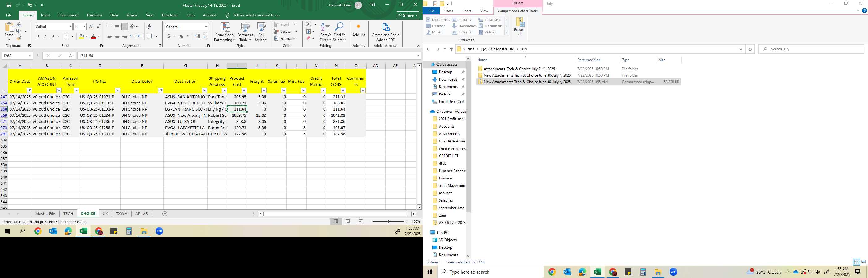This screenshot has width=868, height=278.
Task: Switch to the TECH sheet tab
Action: pyautogui.click(x=68, y=214)
